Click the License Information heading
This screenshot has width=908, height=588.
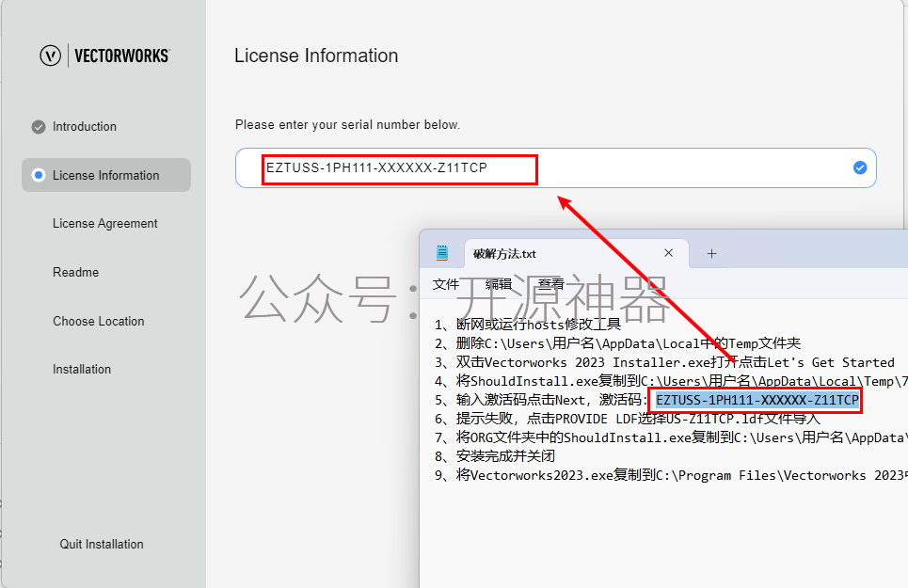(316, 56)
